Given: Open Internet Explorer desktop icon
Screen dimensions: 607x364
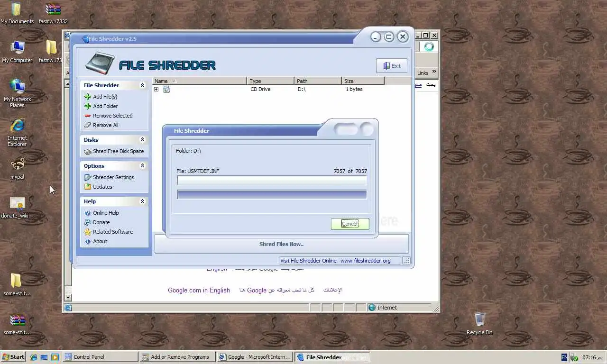Looking at the screenshot, I should (17, 132).
